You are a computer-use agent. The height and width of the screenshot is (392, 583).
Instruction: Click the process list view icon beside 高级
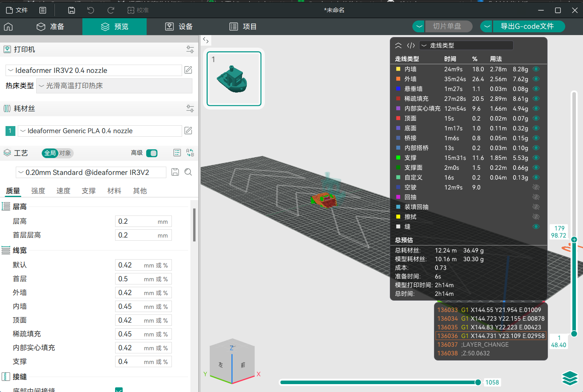tap(177, 153)
